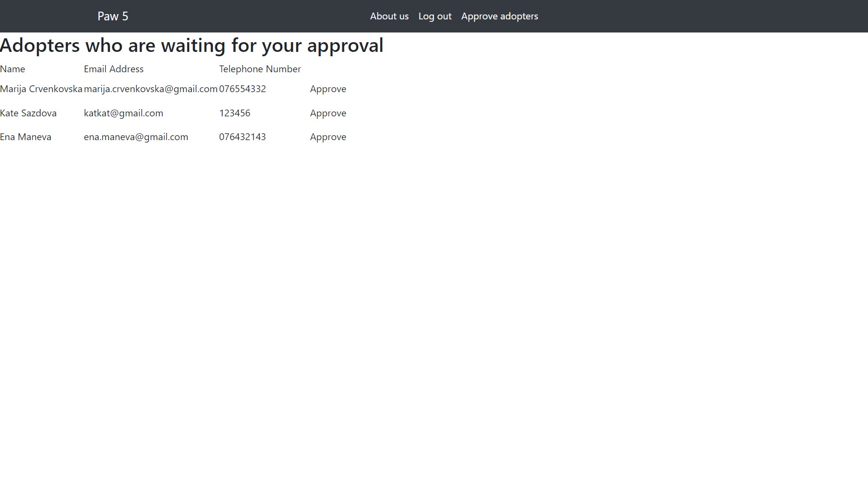Click email ena.maneva@gmail.com
868x479 pixels.
(x=136, y=137)
